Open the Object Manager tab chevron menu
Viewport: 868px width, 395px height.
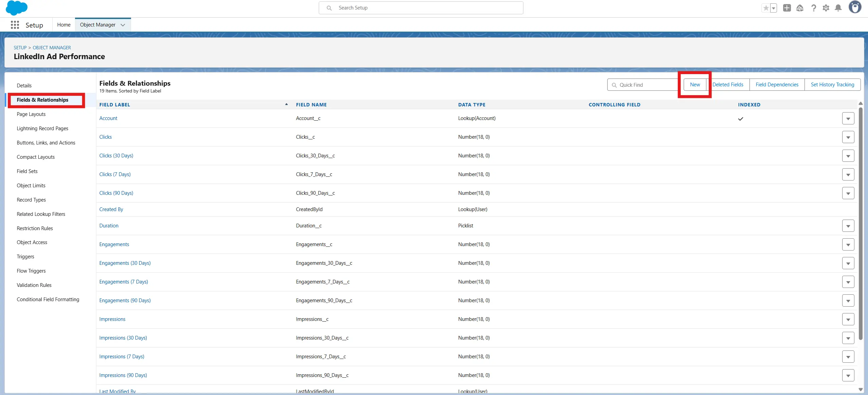tap(123, 25)
